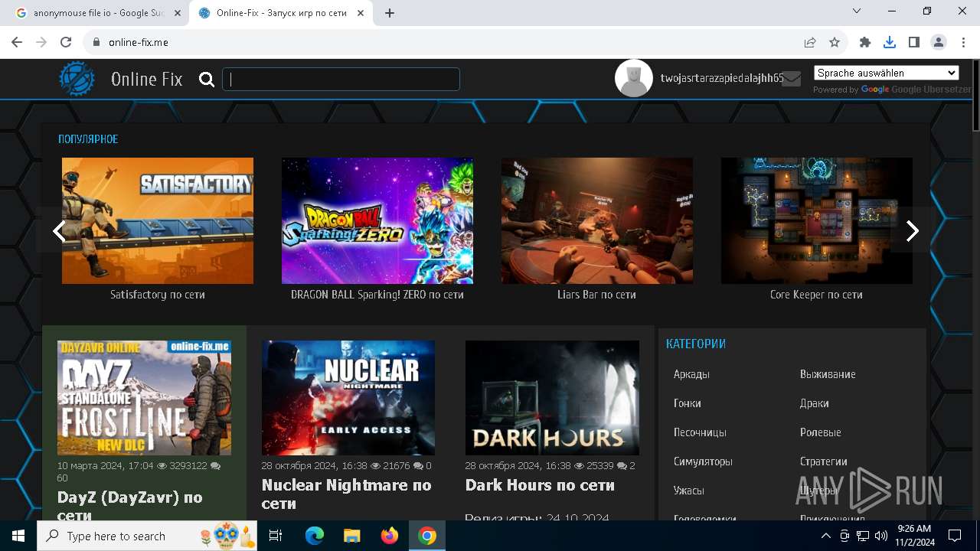This screenshot has height=551, width=980.
Task: Focus the site search input field
Action: (x=341, y=80)
